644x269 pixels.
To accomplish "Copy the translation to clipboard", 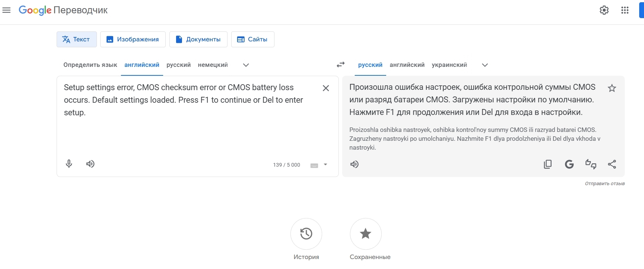I will click(x=547, y=164).
